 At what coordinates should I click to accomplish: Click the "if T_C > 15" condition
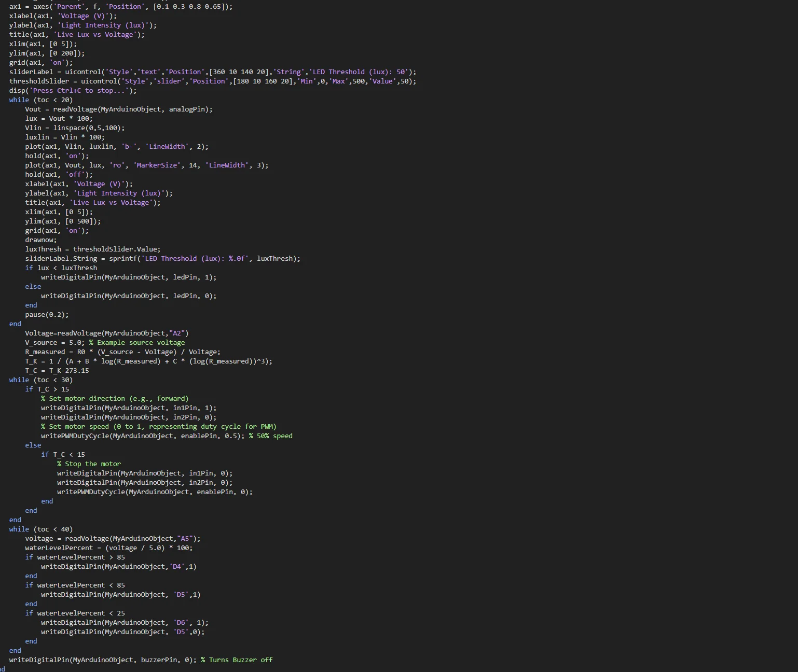[x=47, y=389]
